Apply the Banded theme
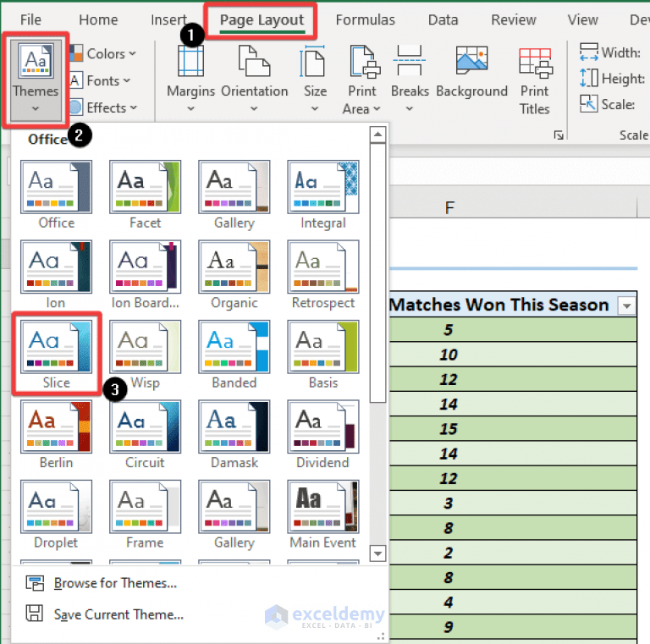650x644 pixels. 234,355
